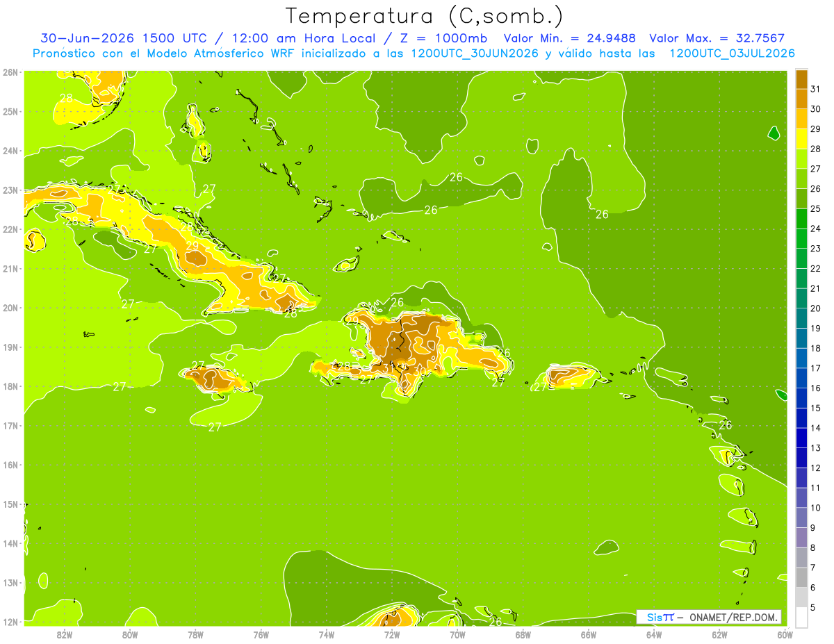Click the title Temperatura (C,somb.)
This screenshot has height=644, width=834.
(x=424, y=16)
